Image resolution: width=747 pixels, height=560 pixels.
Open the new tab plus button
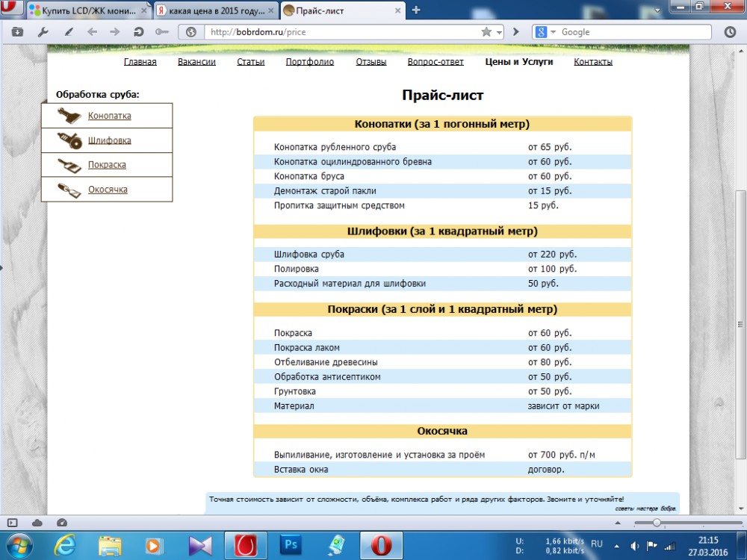(x=416, y=10)
